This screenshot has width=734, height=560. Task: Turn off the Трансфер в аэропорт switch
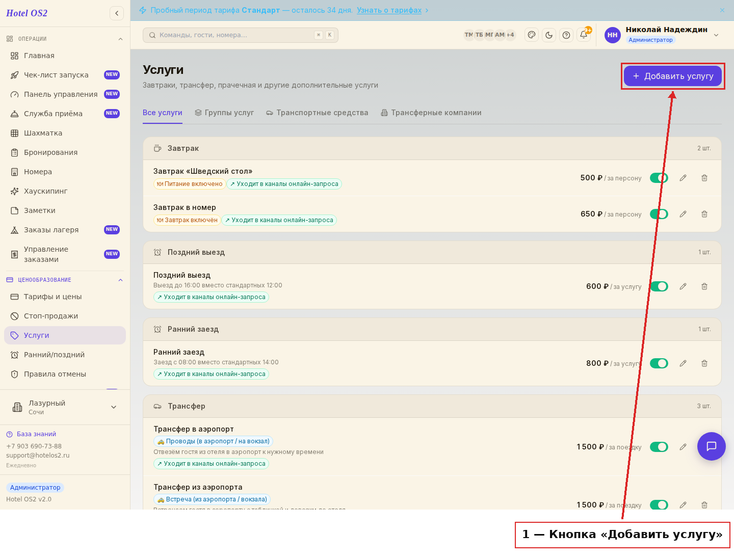[x=659, y=447]
